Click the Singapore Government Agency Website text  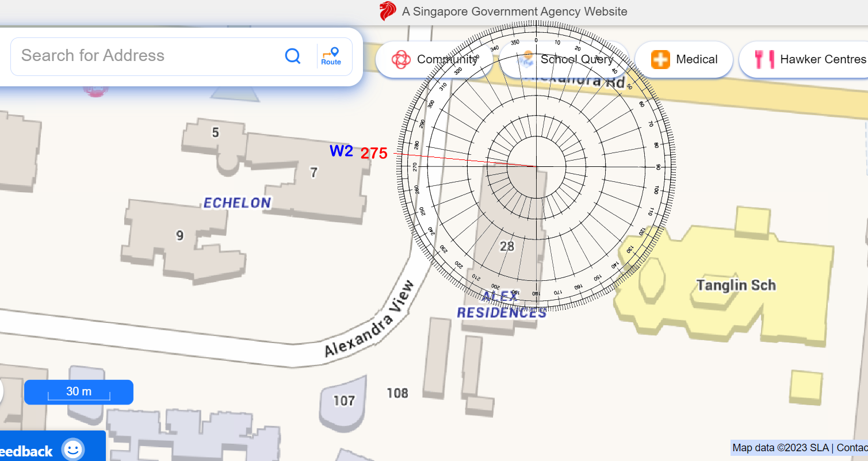pos(514,12)
